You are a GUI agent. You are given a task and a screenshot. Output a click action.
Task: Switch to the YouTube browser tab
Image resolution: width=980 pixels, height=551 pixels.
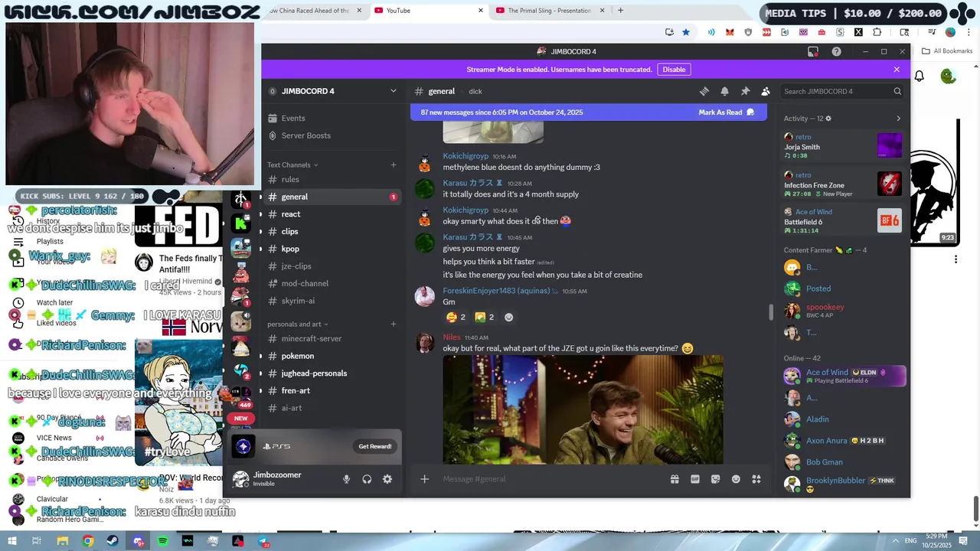tap(428, 11)
